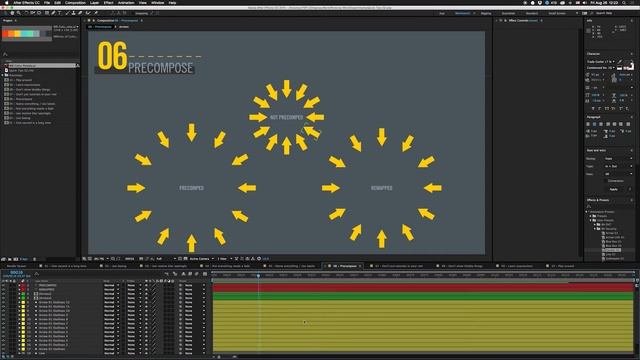Select the Standard workspace
Image resolution: width=640 pixels, height=360 pixels.
tap(531, 13)
